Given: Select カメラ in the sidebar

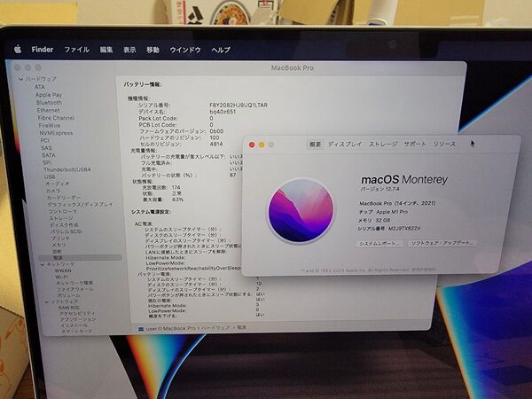Looking at the screenshot, I should coord(53,191).
